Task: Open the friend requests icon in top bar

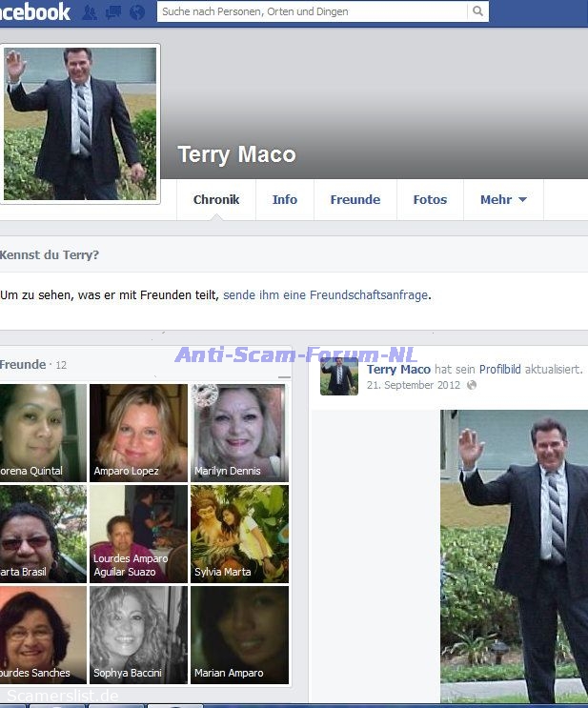Action: point(90,12)
